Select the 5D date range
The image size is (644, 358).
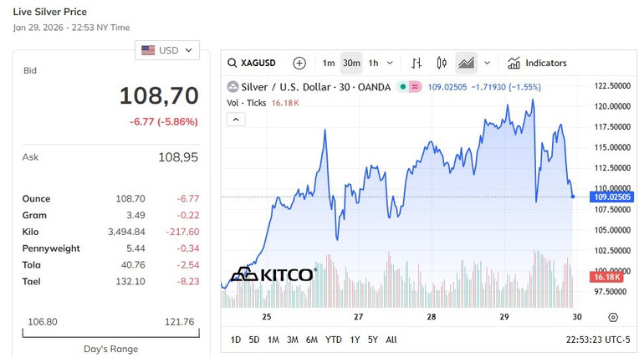[x=254, y=340]
